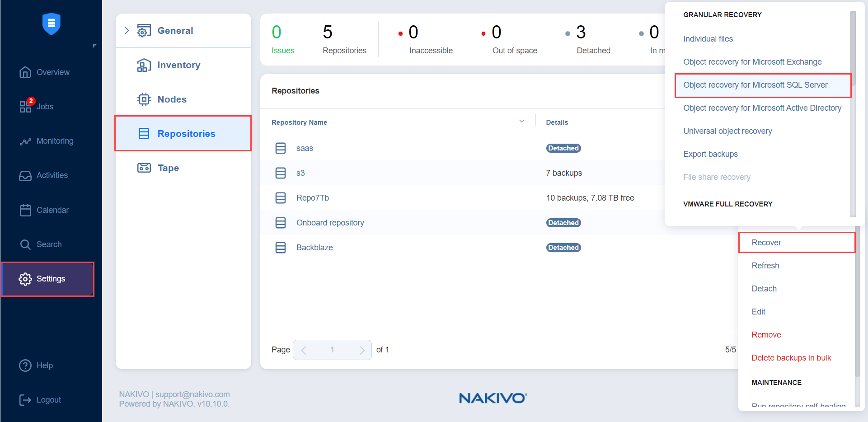This screenshot has height=422, width=868.
Task: Click the Repo7Tb repository icon
Action: (281, 198)
